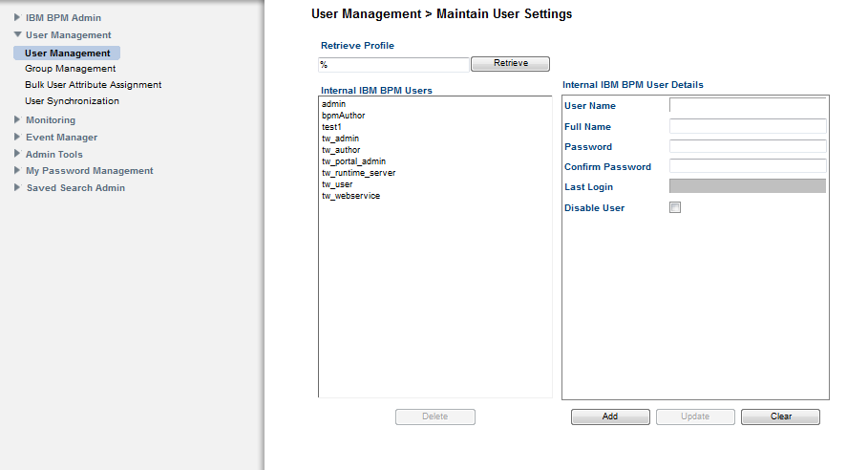
Task: Click the Add user button
Action: [610, 417]
